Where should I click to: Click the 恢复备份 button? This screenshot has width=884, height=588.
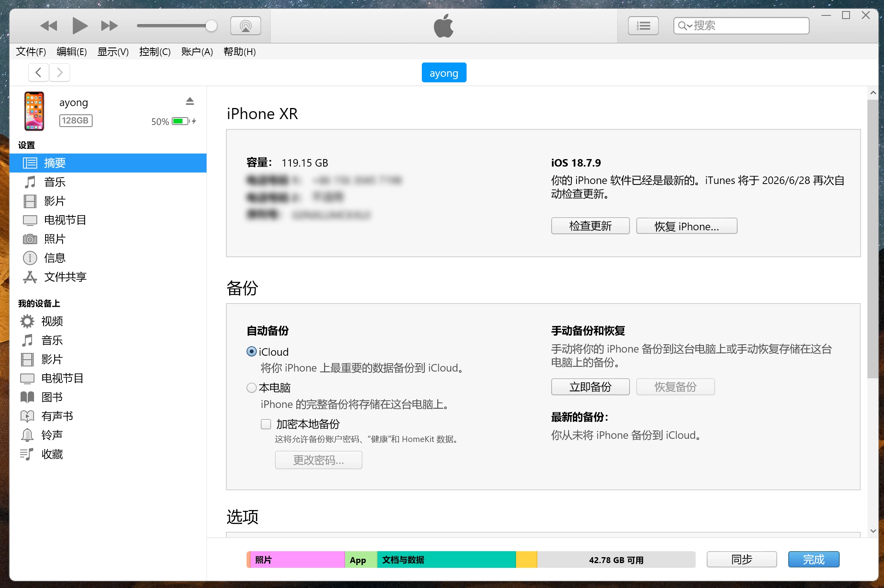(675, 387)
